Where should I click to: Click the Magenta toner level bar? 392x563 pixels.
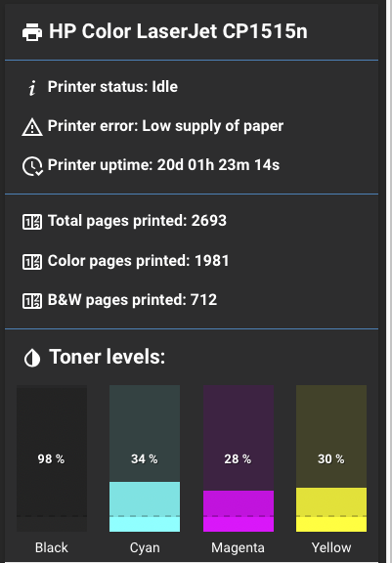[x=239, y=458]
